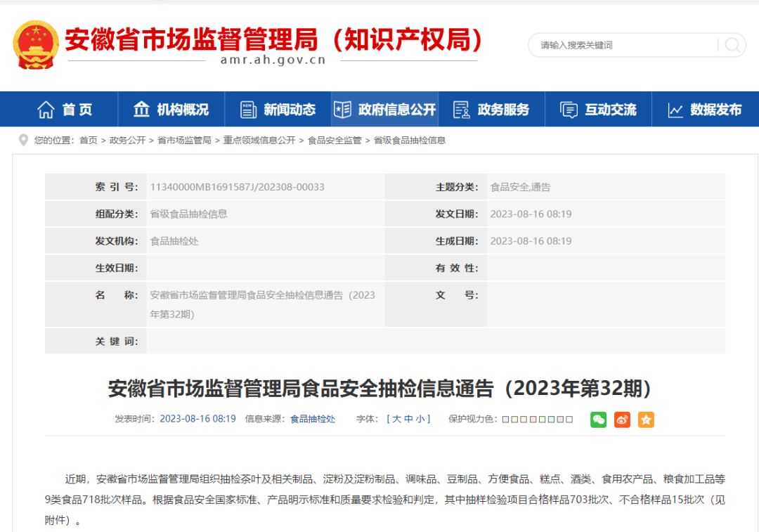Click the institution building icon beside 机构概况
Image resolution: width=759 pixels, height=532 pixels.
click(141, 109)
